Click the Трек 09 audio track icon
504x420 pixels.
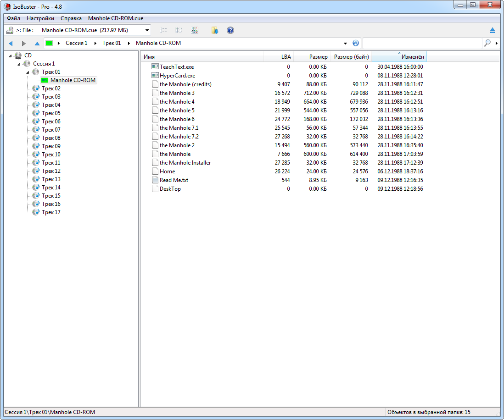(36, 146)
